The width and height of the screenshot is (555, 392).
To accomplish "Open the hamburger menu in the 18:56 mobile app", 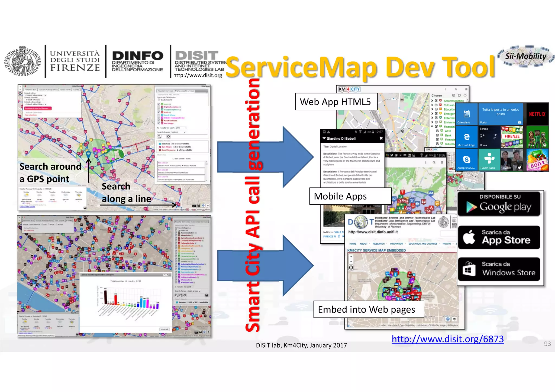I will (442, 162).
